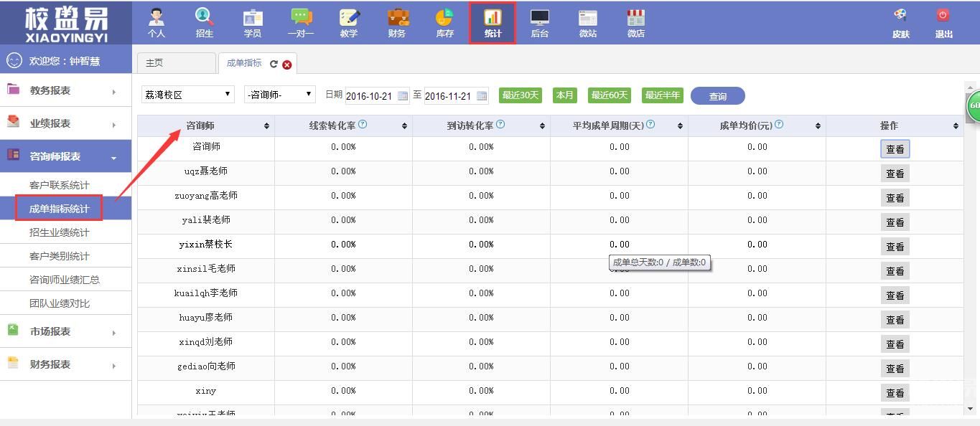Open the 微店 module icon
980x426 pixels.
(636, 23)
